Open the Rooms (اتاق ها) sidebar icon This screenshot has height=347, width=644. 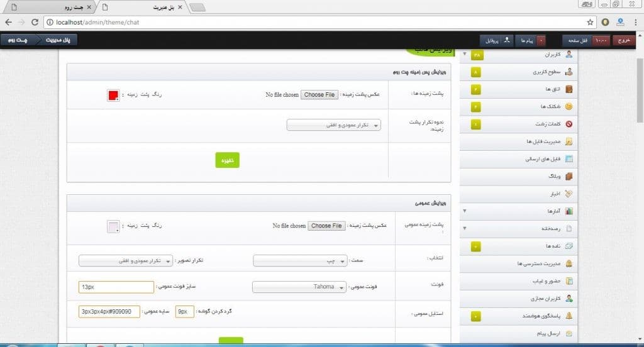point(569,89)
